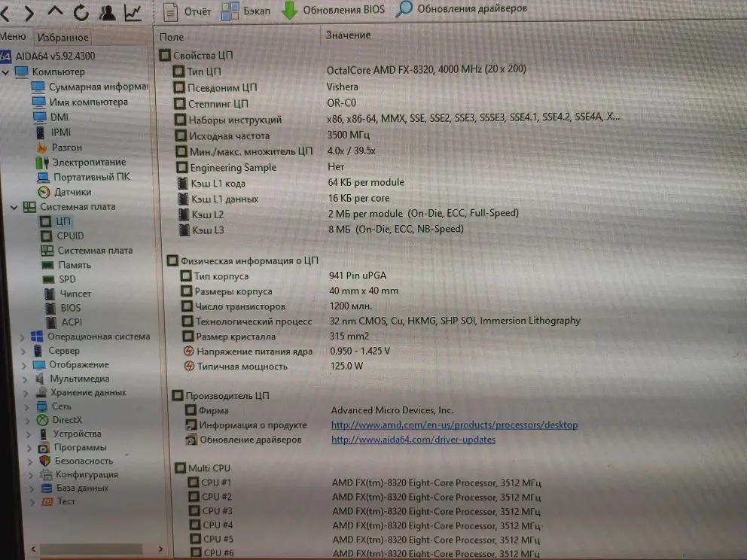Open the Датчики sensor icon
The image size is (747, 560).
tap(44, 193)
